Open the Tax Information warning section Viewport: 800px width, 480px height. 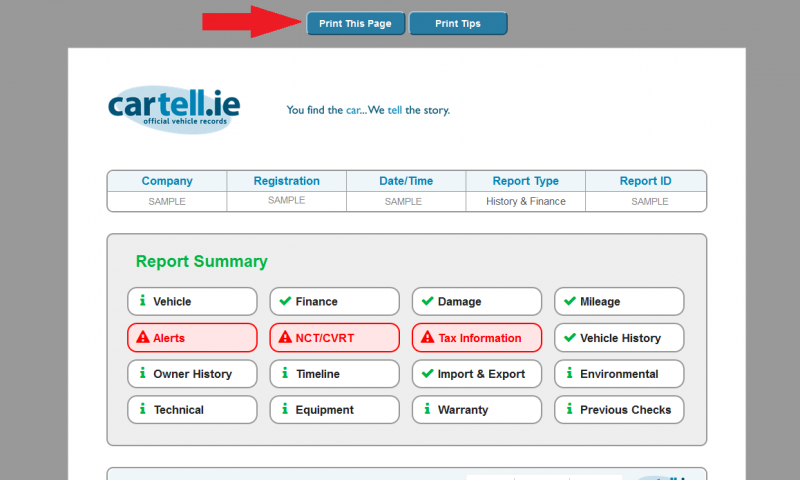coord(477,338)
